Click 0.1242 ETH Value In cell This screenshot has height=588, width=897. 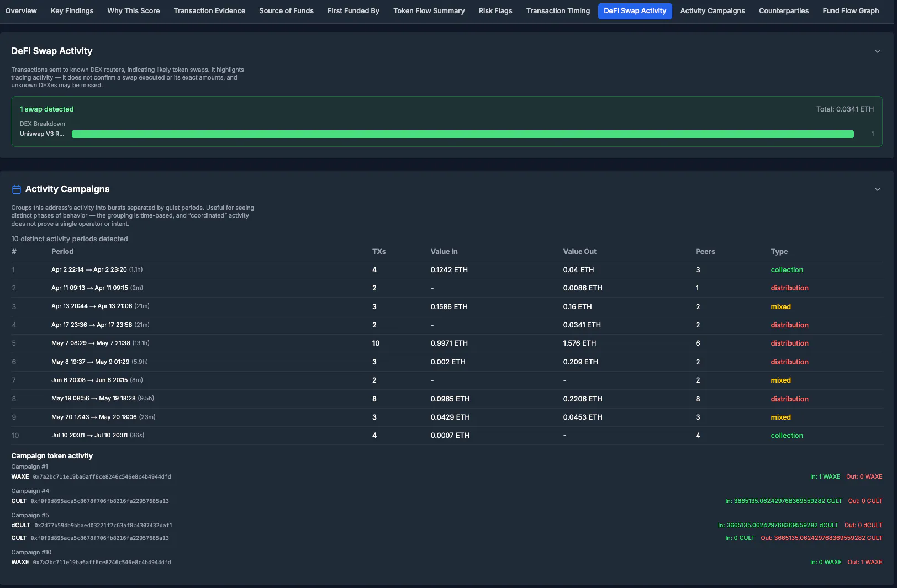[449, 270]
